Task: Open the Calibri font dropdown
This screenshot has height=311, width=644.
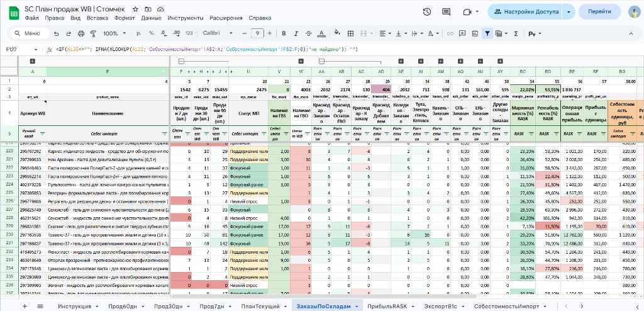Action: click(x=217, y=33)
